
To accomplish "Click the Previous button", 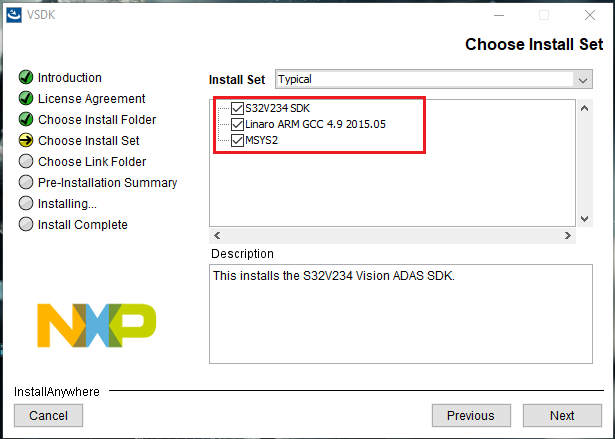I will pos(471,415).
